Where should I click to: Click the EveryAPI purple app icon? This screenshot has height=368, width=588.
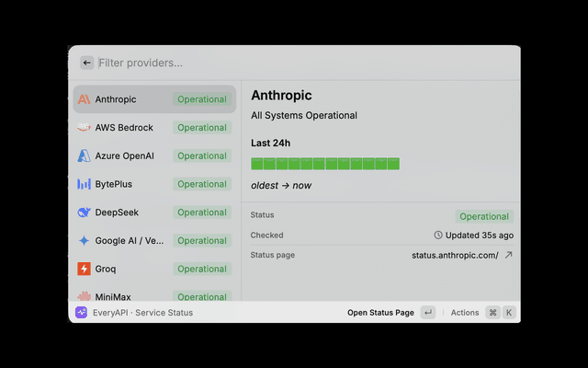(x=82, y=313)
